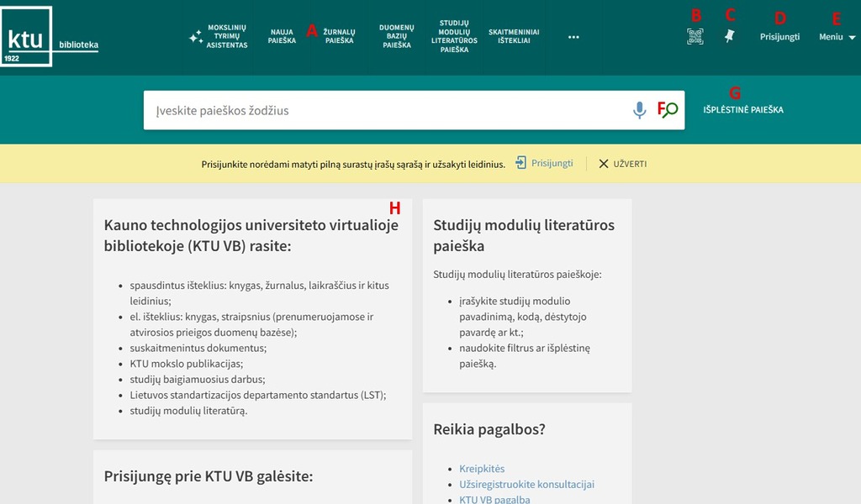Go to Duomenų bazių paieška
The width and height of the screenshot is (861, 504).
pyautogui.click(x=396, y=36)
